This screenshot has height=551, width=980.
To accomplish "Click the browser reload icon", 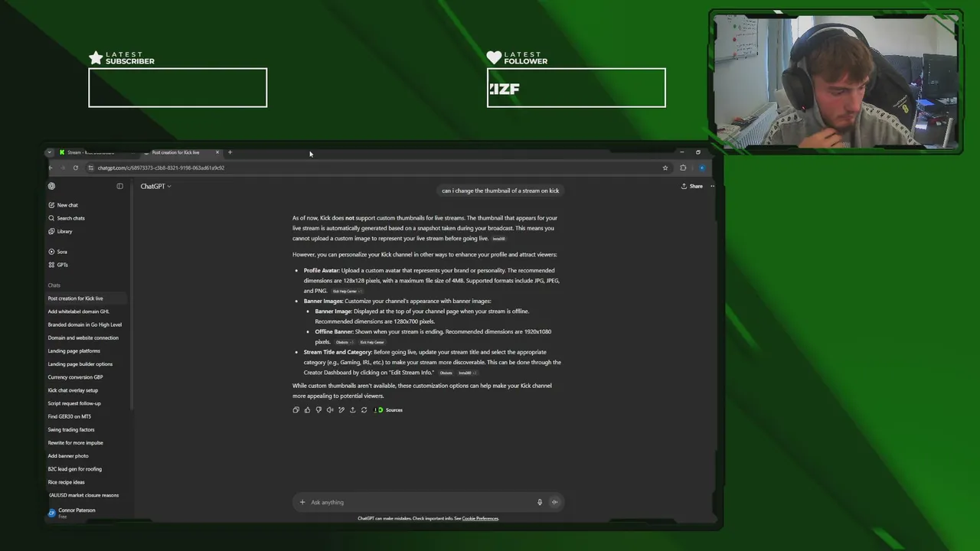I will tap(75, 168).
